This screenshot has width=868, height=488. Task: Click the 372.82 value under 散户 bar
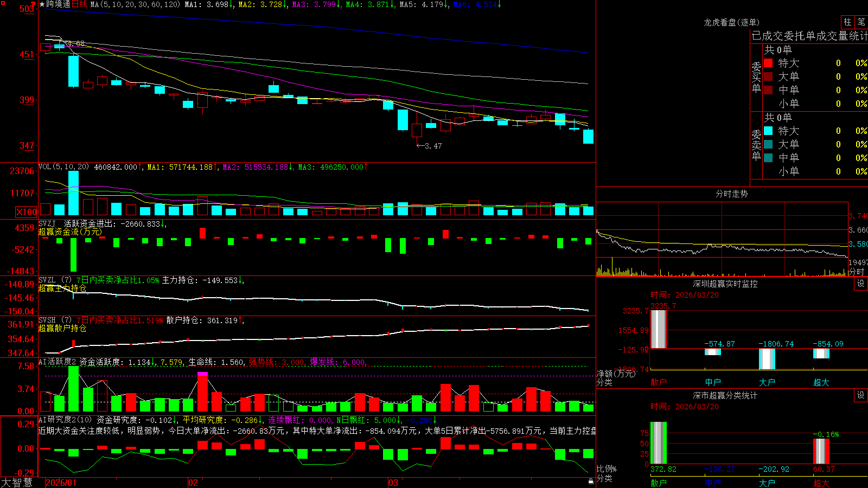click(x=663, y=469)
